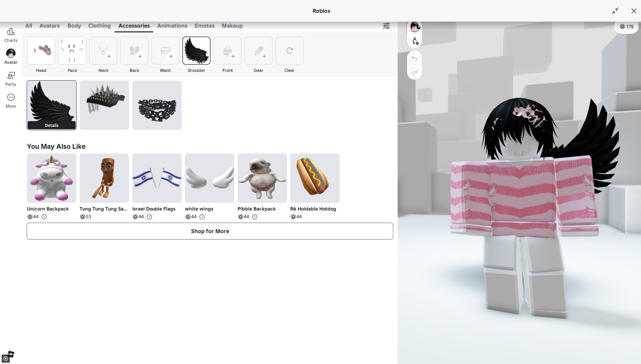Add a Gear item

click(259, 51)
